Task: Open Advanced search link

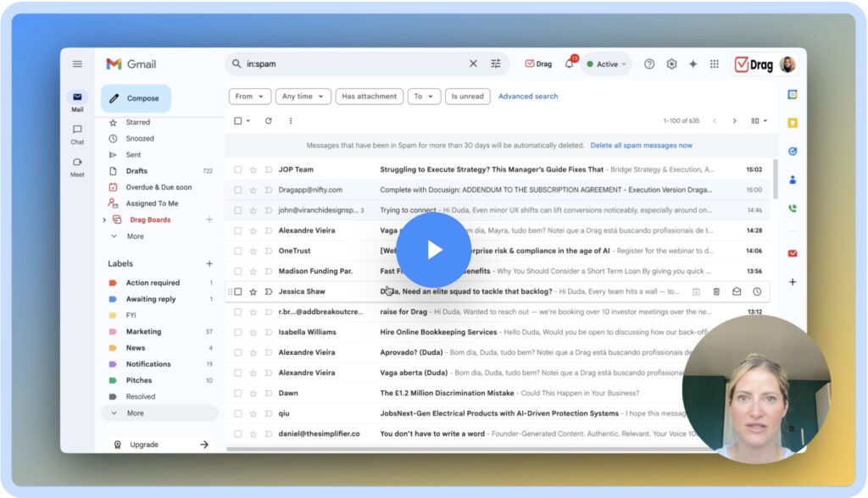Action: [528, 97]
